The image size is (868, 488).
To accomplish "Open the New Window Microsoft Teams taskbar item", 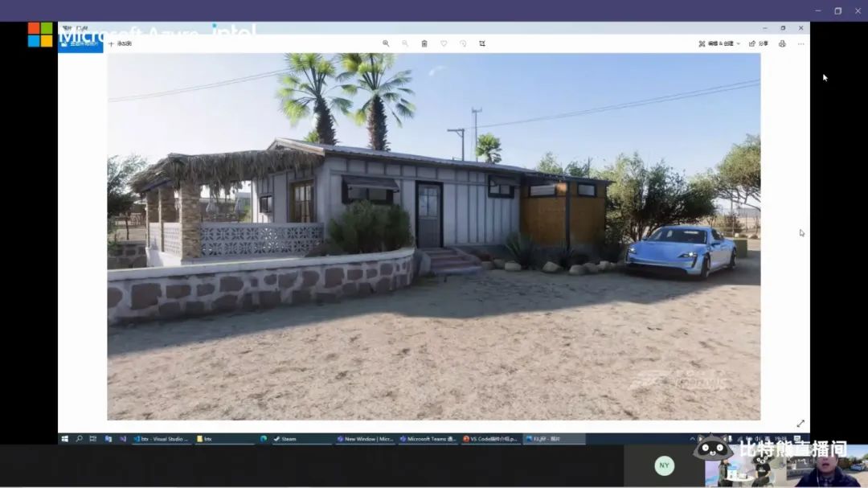I will tap(366, 439).
